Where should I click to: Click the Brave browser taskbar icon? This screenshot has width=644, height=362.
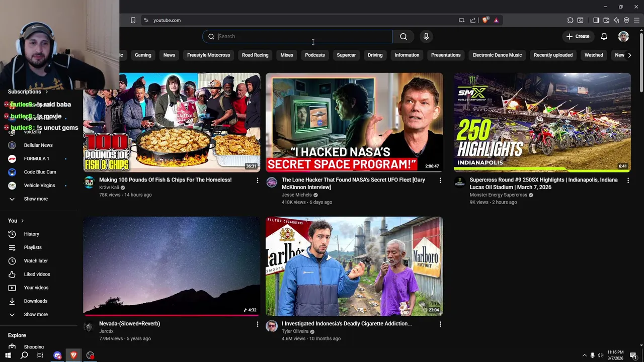pyautogui.click(x=73, y=355)
